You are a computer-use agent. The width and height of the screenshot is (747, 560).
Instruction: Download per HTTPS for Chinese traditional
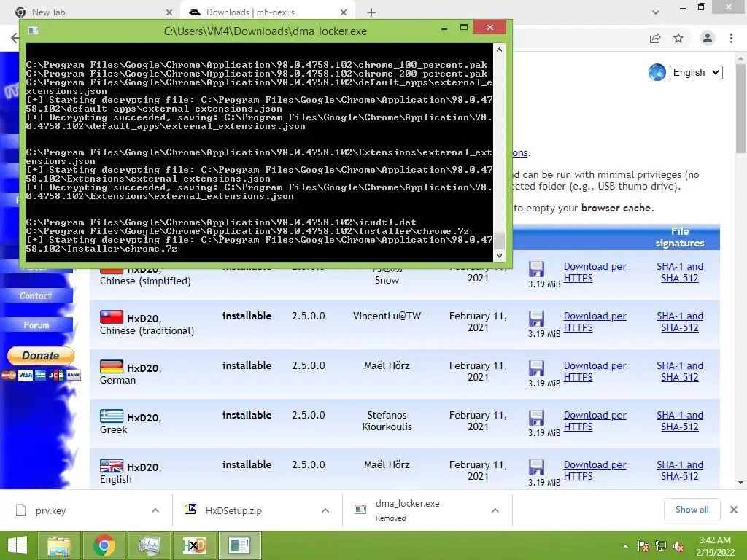(595, 322)
